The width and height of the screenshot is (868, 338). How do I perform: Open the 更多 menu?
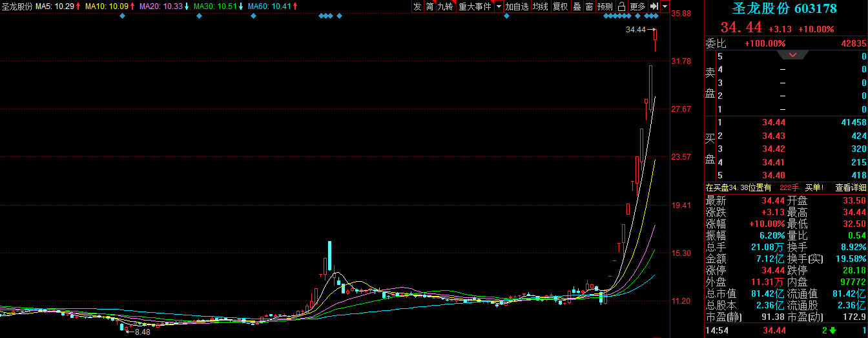pos(637,6)
